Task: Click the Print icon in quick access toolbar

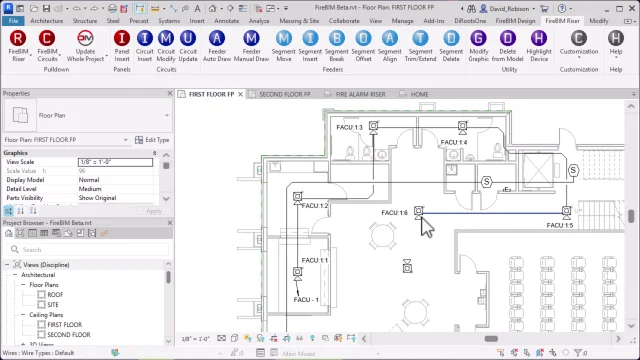Action: (112, 8)
